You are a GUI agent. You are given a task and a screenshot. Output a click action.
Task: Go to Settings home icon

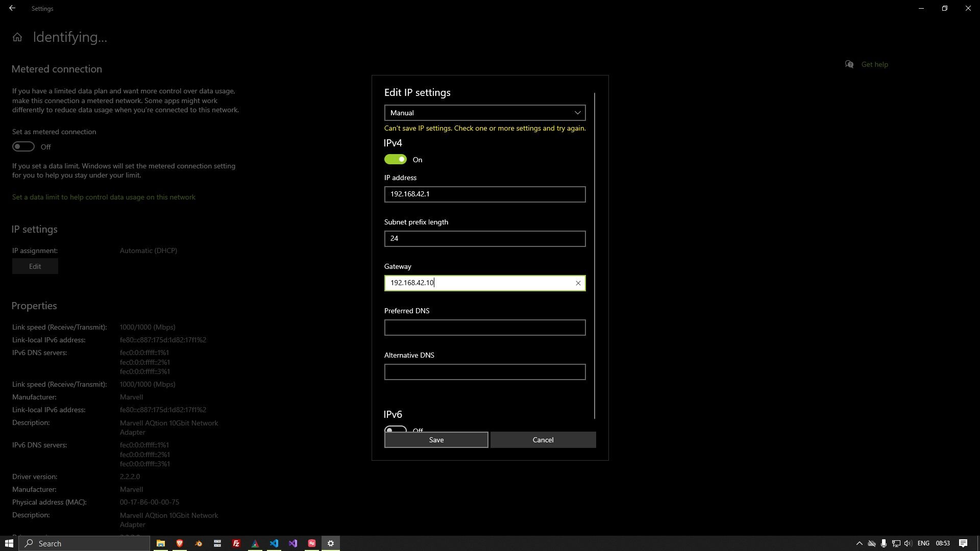click(x=17, y=37)
